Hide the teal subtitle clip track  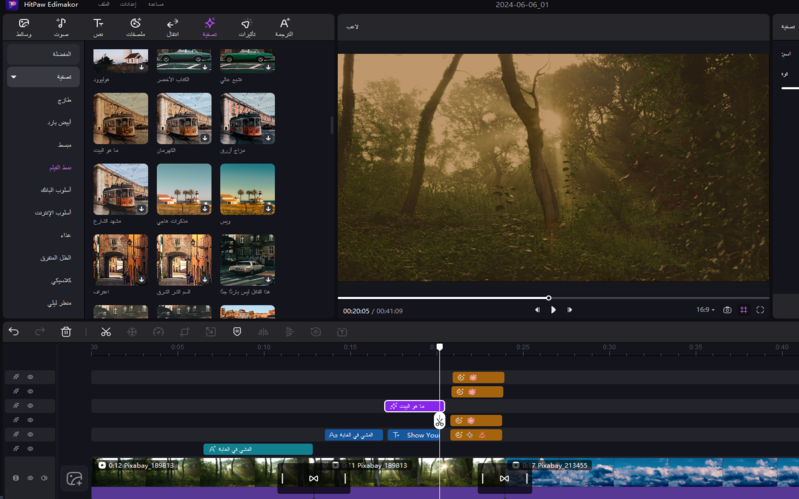[x=30, y=449]
